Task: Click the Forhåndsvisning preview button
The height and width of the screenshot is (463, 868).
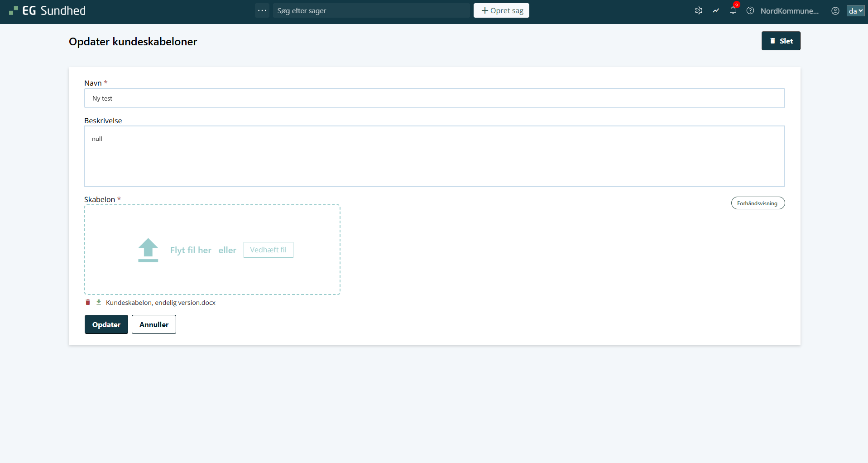Action: click(758, 203)
